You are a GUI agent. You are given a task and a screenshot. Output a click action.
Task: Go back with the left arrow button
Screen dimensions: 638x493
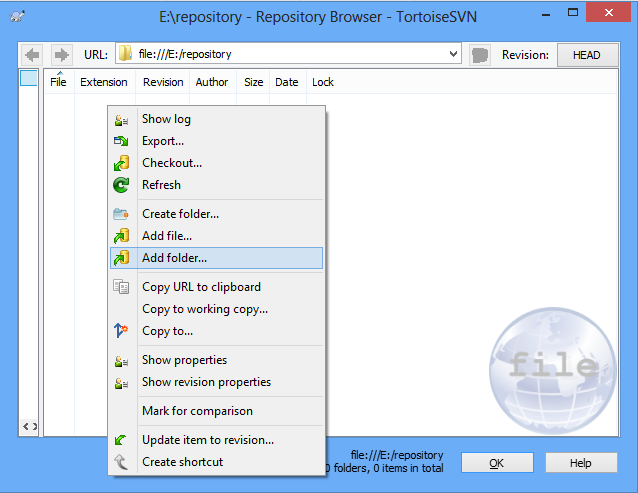point(32,55)
